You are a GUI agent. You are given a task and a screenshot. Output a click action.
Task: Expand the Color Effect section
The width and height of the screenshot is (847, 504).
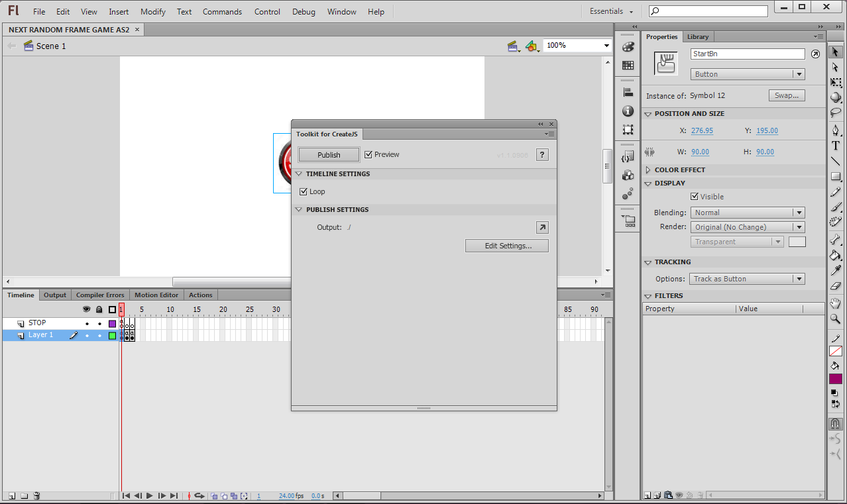click(x=648, y=170)
